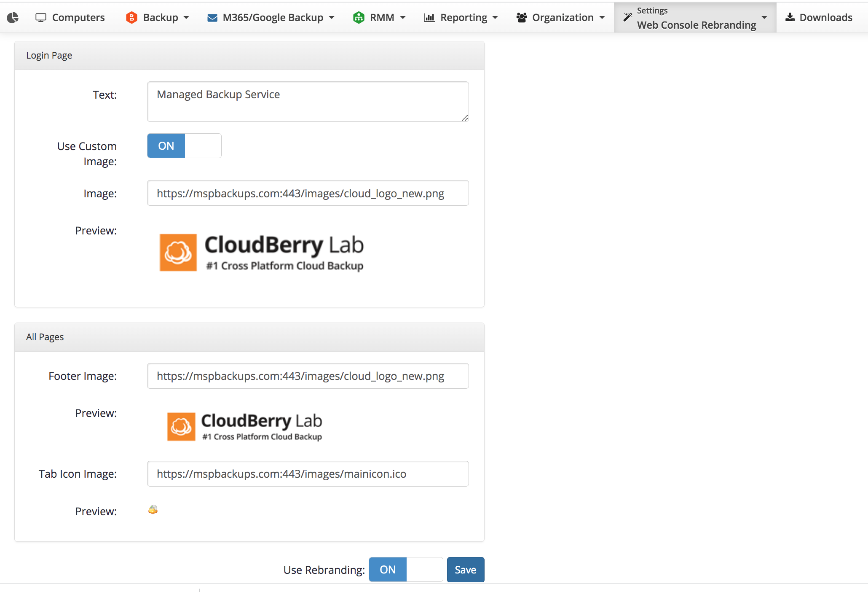Image resolution: width=868 pixels, height=592 pixels.
Task: Open the Computers menu item
Action: click(70, 18)
